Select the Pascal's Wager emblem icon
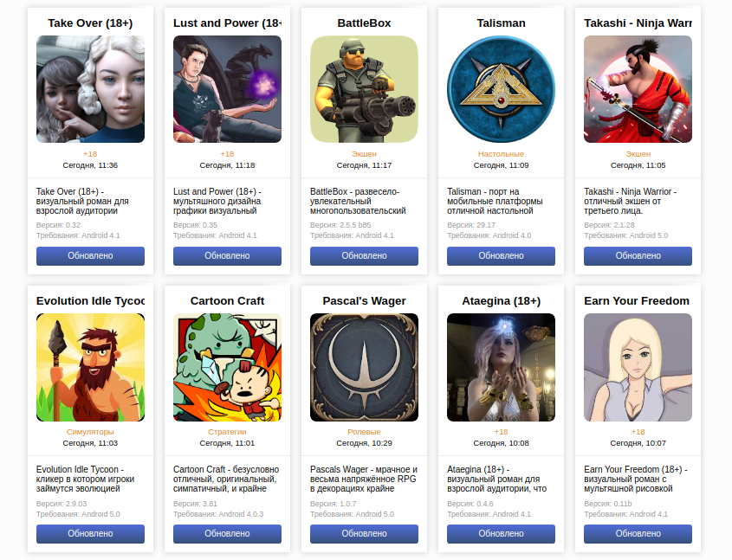The height and width of the screenshot is (560, 732). click(x=364, y=367)
